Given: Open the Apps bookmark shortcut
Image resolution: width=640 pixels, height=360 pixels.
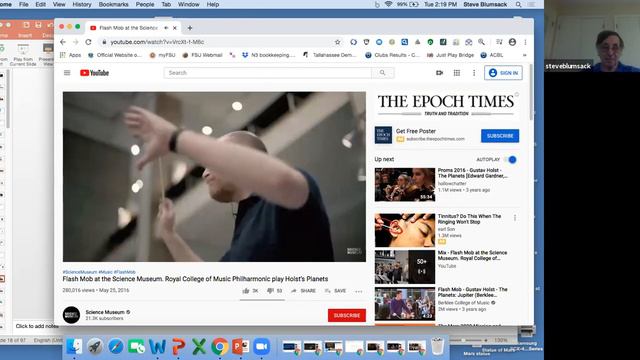Looking at the screenshot, I should coord(71,55).
